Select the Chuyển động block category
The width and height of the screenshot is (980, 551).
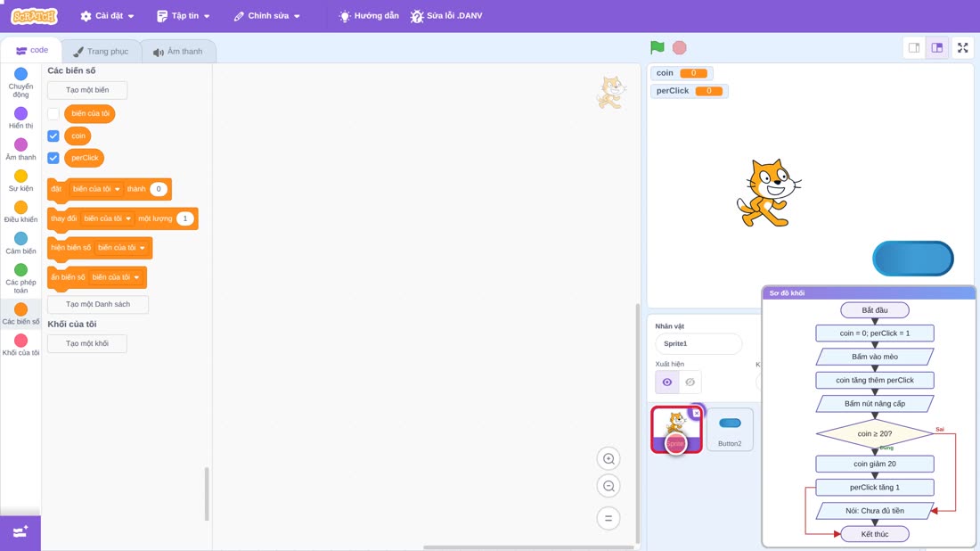click(20, 83)
